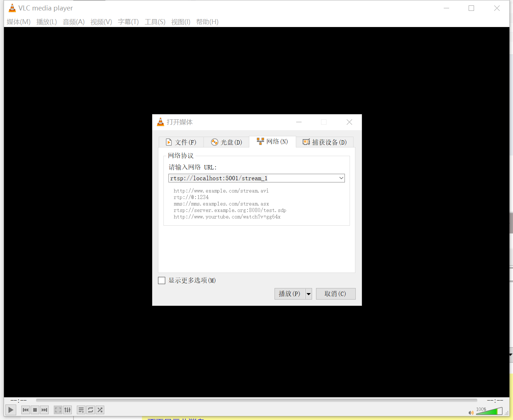
Task: Minimize the VLC media player window
Action: coord(446,8)
